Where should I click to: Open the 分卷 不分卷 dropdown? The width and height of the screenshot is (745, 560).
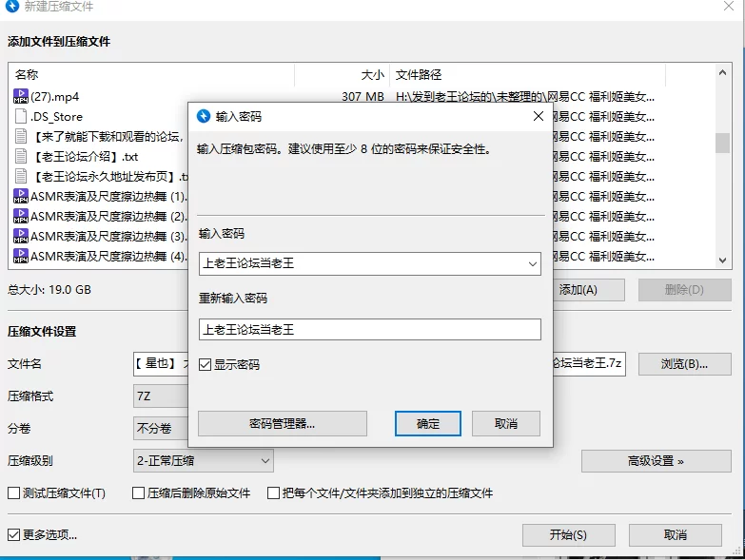(x=161, y=429)
